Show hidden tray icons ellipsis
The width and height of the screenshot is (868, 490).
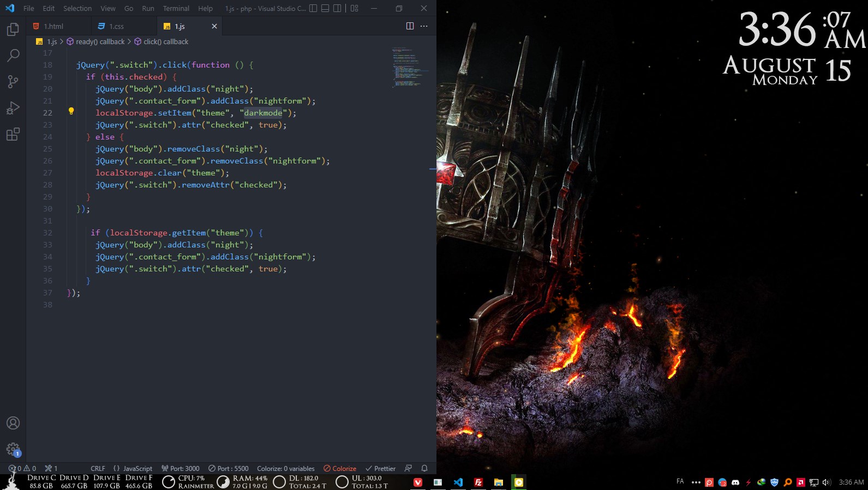(696, 482)
